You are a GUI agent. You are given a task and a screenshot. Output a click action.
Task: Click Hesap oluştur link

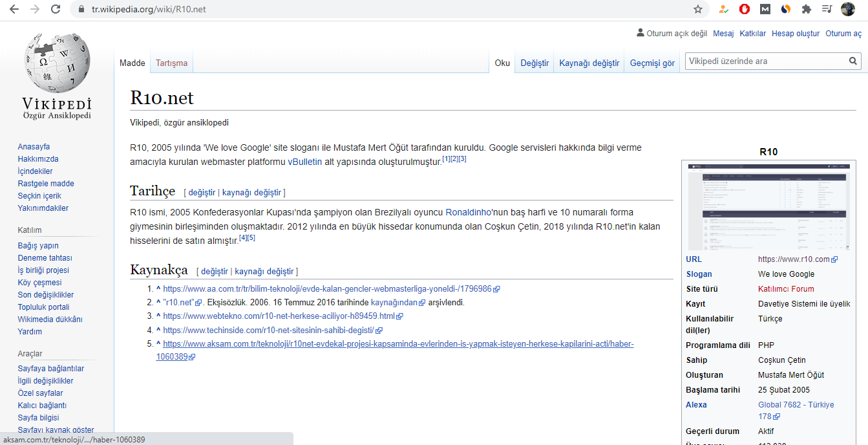coord(796,34)
